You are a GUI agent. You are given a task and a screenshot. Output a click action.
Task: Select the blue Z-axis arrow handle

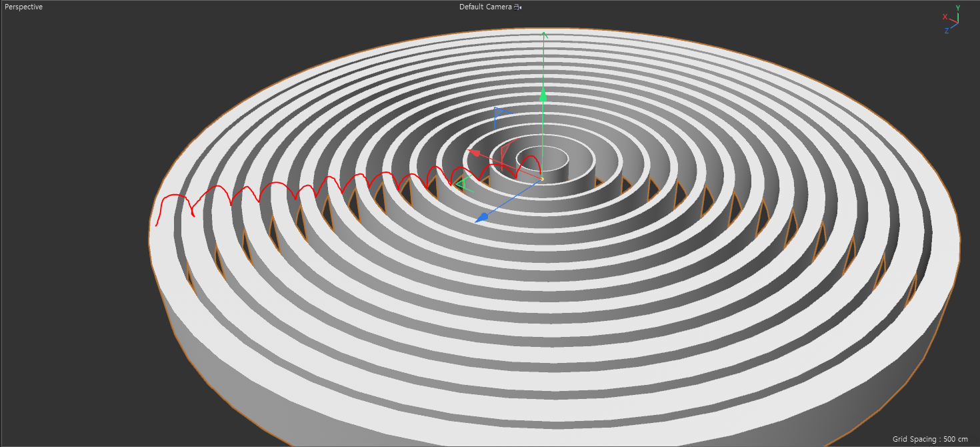point(481,217)
